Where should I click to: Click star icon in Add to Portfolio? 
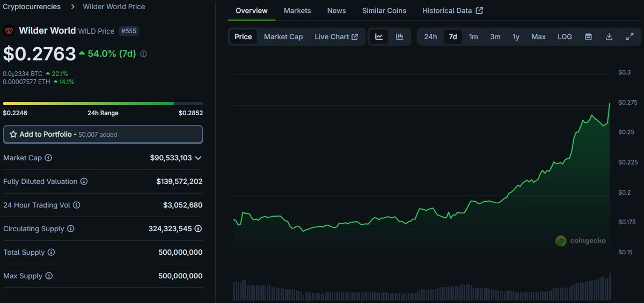click(x=13, y=134)
